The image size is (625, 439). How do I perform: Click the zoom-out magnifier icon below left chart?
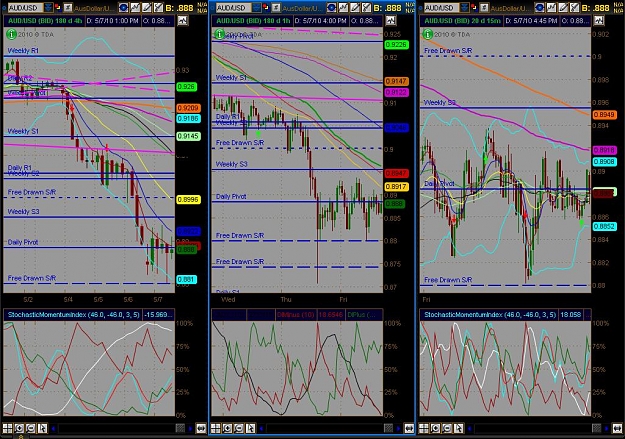(31, 429)
